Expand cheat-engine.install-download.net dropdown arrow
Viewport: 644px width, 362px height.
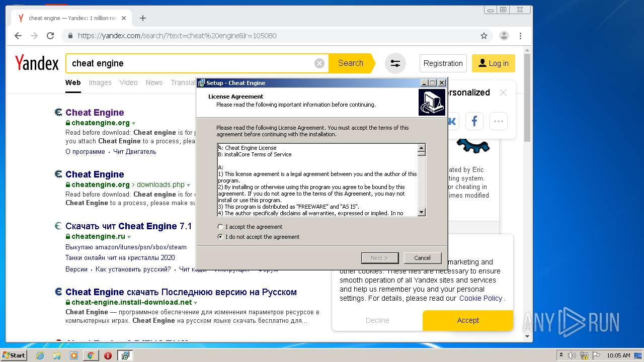coord(196,303)
